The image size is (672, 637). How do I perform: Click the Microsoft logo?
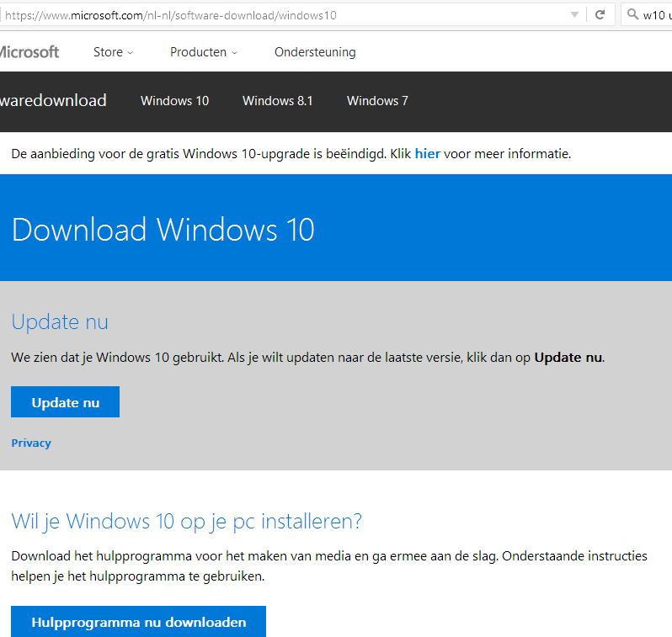[x=29, y=52]
